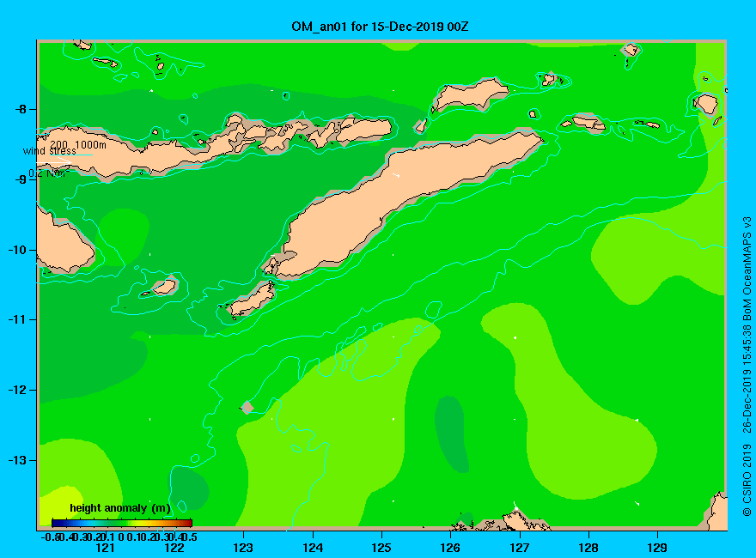This screenshot has height=558, width=756.
Task: Click the '0.2 Nm' wind stress scale text
Action: coord(48,173)
